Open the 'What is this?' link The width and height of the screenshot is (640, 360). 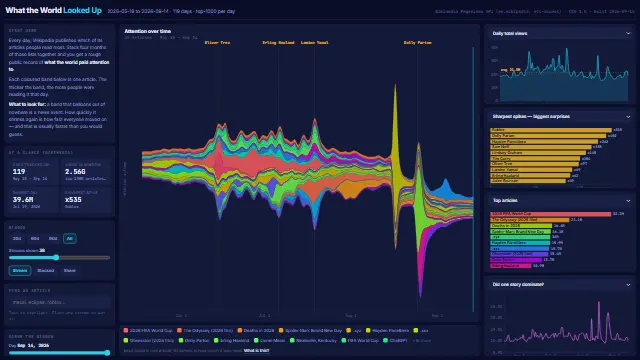point(256,351)
